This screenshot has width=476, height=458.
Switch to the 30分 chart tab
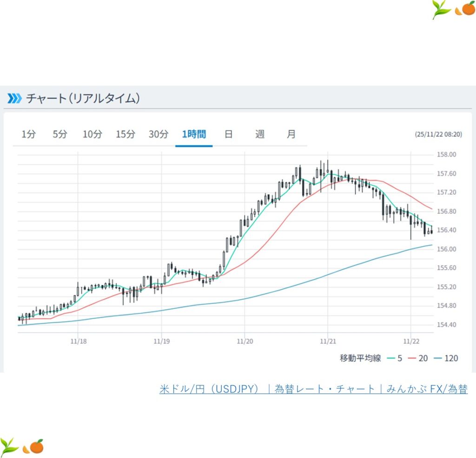159,134
